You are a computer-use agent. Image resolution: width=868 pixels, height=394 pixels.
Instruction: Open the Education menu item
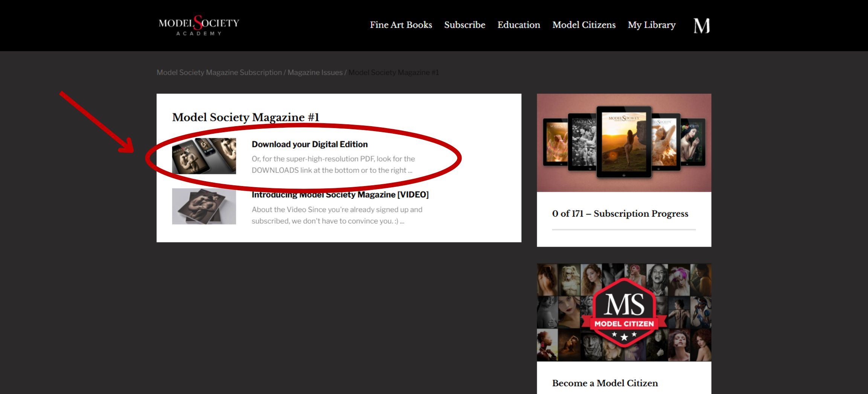pos(519,25)
